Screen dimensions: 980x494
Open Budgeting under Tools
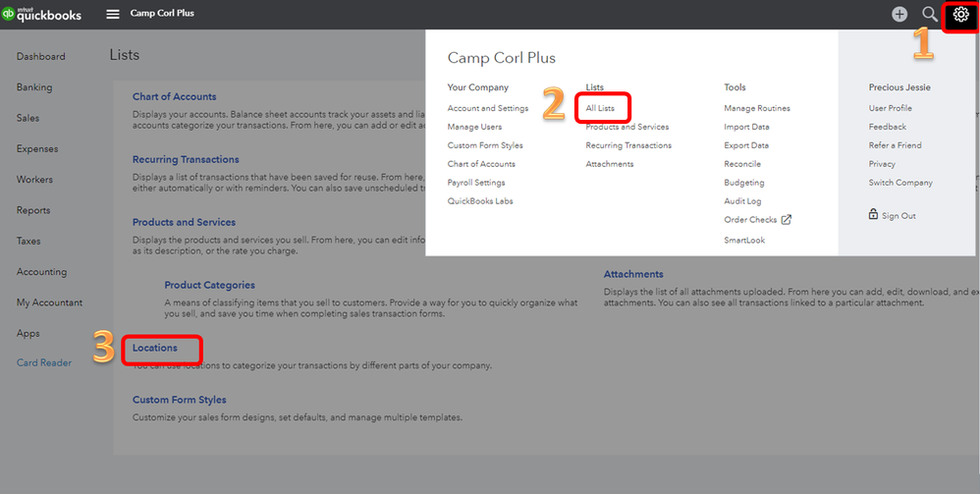743,183
